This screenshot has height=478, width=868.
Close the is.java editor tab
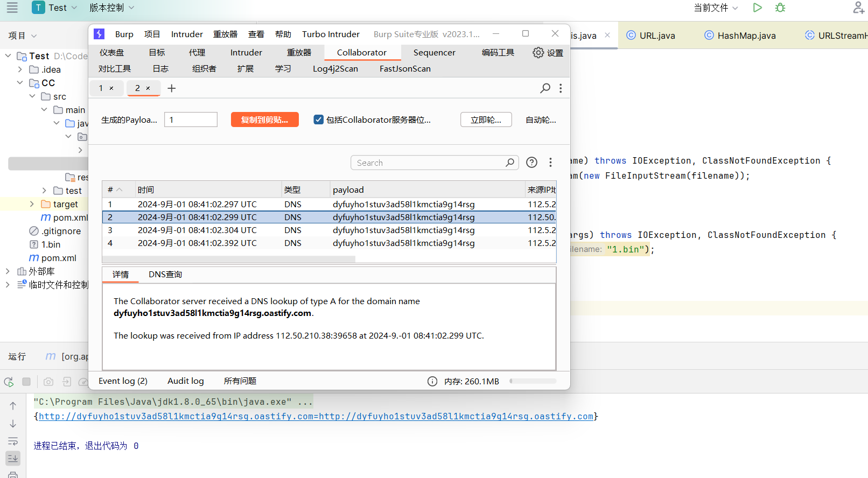(607, 35)
